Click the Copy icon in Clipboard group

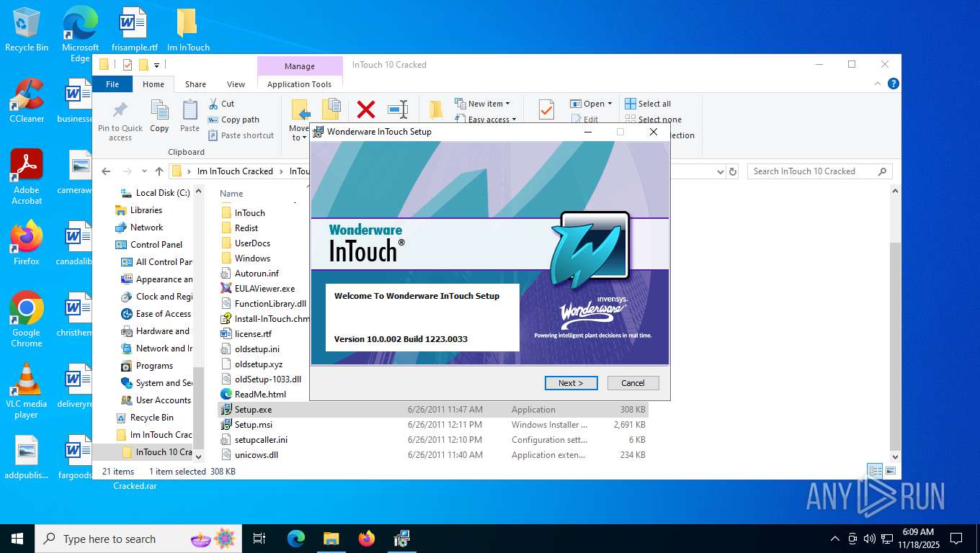click(159, 116)
